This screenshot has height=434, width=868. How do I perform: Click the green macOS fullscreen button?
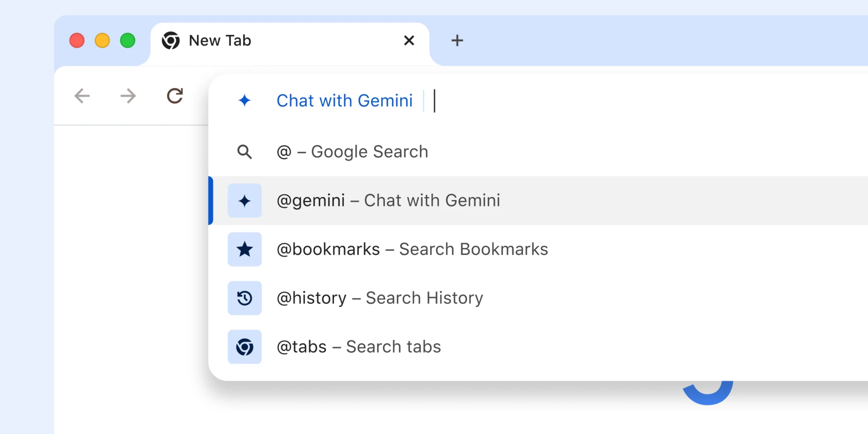128,41
